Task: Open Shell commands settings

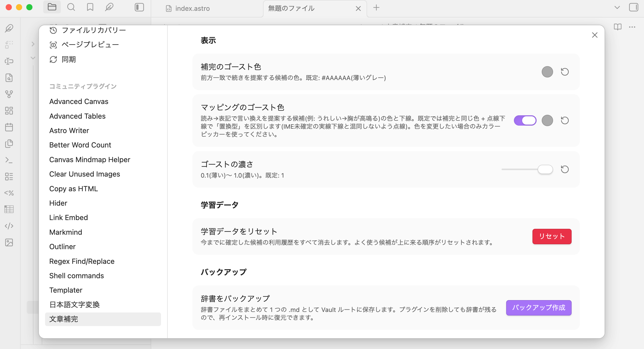Action: pyautogui.click(x=103, y=276)
